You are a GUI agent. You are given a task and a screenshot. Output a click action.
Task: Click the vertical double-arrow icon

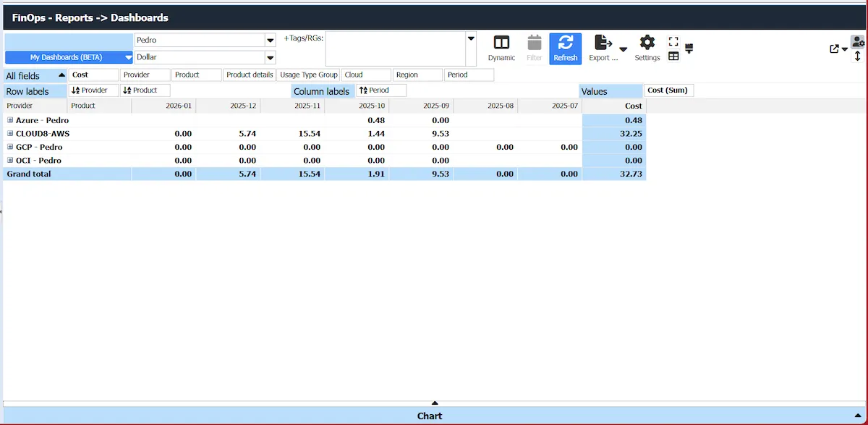[x=858, y=55]
